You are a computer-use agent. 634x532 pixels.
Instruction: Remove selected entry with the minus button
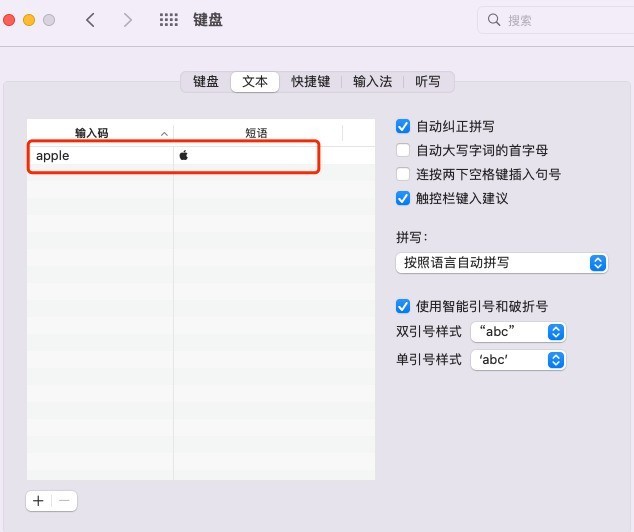click(x=64, y=501)
